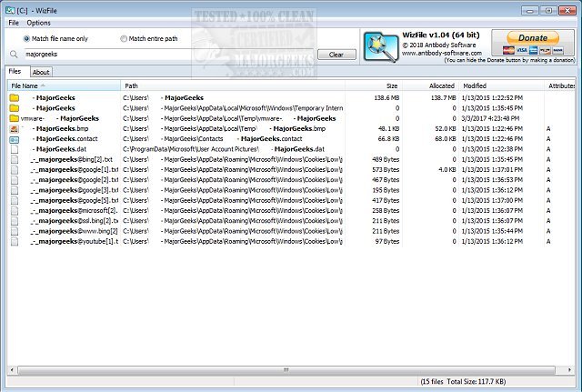
Task: Click the 4.0 KB allocated value
Action: tap(447, 170)
